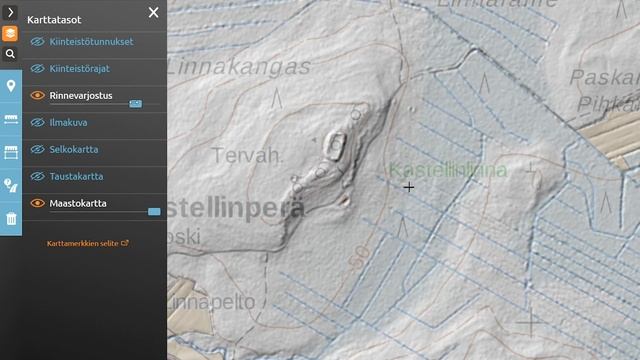Viewport: 640px width, 360px height.
Task: Show the Selkokartta layer via eye icon
Action: pos(37,149)
